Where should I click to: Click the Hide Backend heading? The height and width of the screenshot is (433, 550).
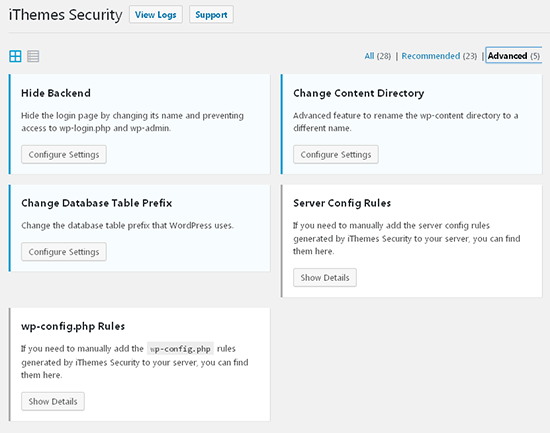[56, 93]
